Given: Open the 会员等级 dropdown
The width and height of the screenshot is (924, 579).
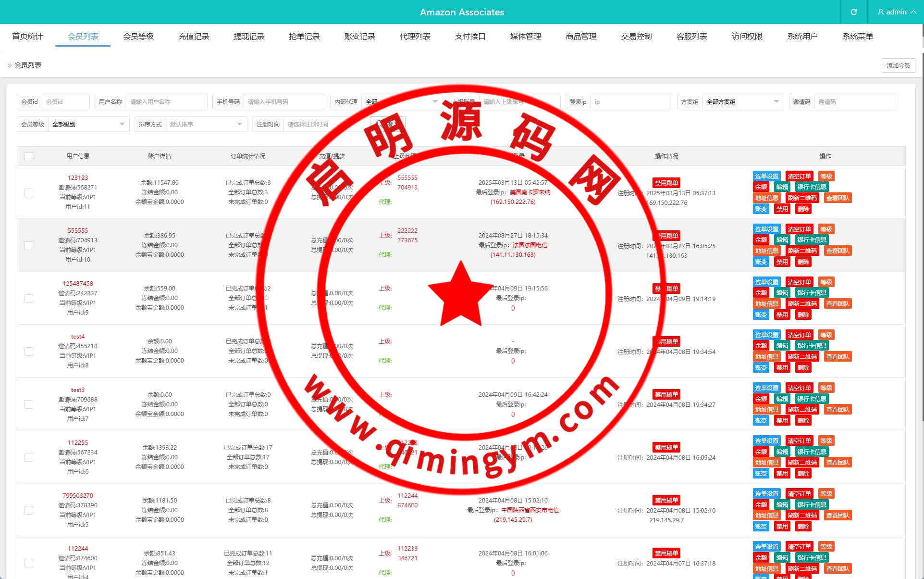Looking at the screenshot, I should pos(88,124).
